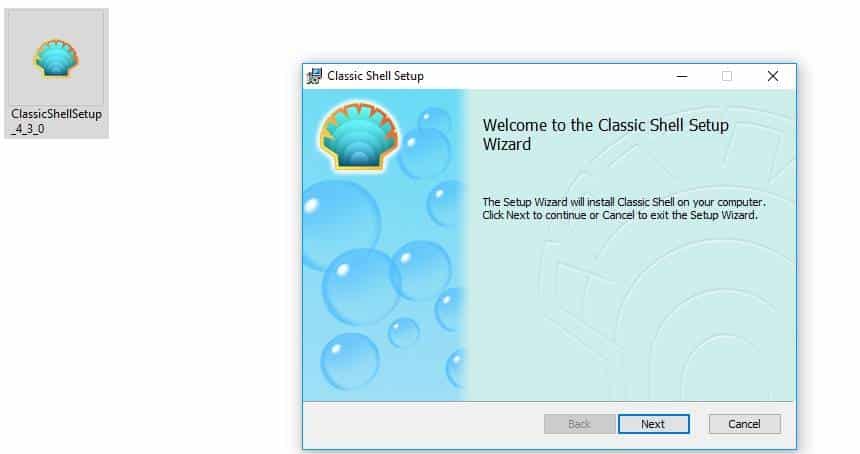Click the greyed-out maximize icon
The height and width of the screenshot is (454, 860).
point(727,76)
